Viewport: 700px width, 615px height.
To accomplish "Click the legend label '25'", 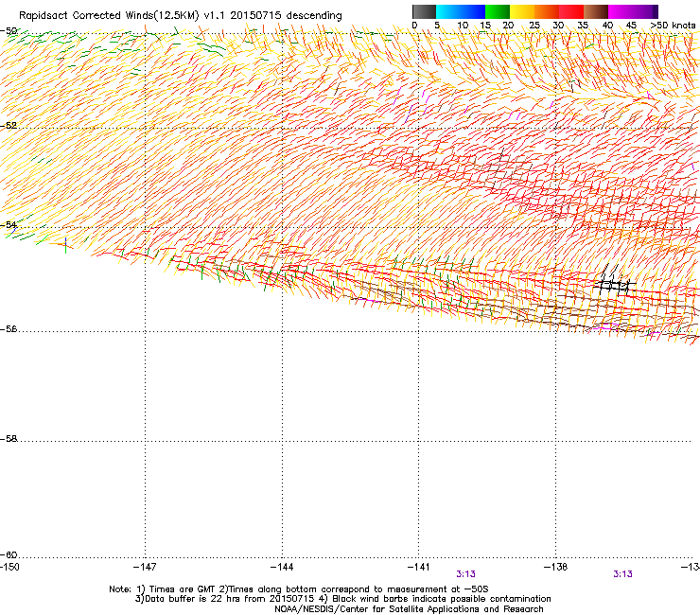I will (534, 26).
